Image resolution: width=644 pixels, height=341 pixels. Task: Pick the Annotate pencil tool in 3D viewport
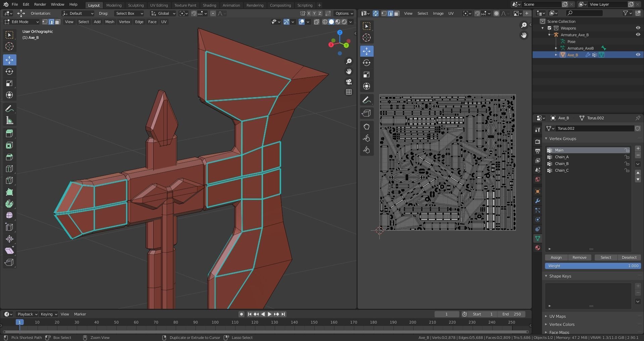pyautogui.click(x=9, y=109)
